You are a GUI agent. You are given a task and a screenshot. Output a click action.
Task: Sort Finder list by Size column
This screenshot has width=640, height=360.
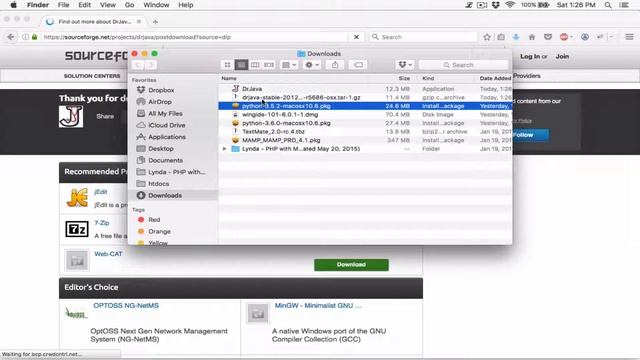pos(404,78)
